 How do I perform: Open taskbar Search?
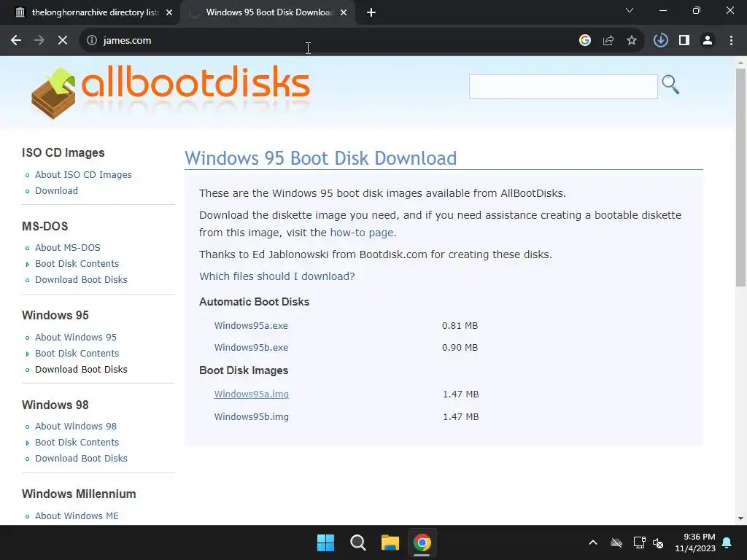click(x=357, y=542)
